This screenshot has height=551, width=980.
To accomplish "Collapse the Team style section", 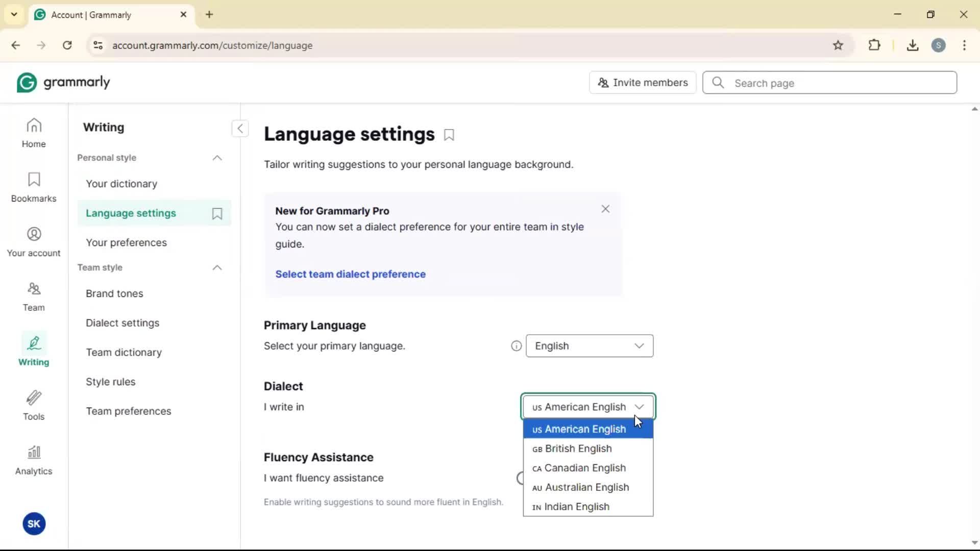I will [217, 268].
